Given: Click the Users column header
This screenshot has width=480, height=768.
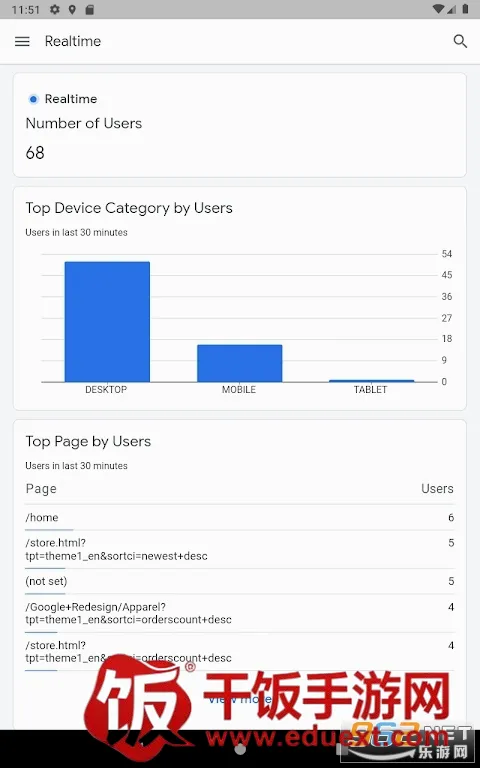Looking at the screenshot, I should tap(437, 489).
